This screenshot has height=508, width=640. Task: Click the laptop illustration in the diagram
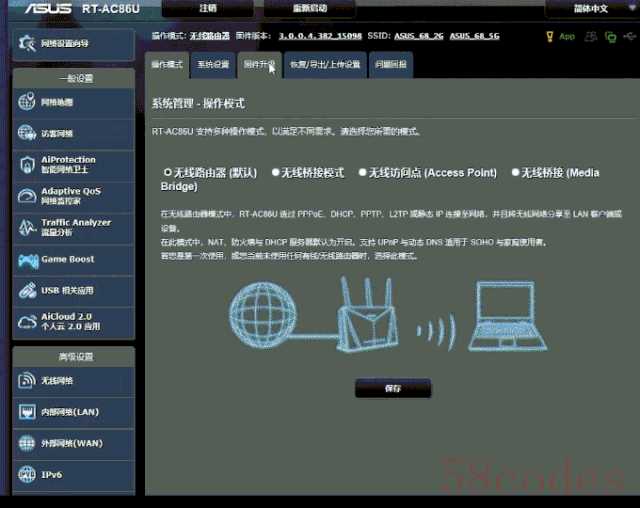(507, 316)
